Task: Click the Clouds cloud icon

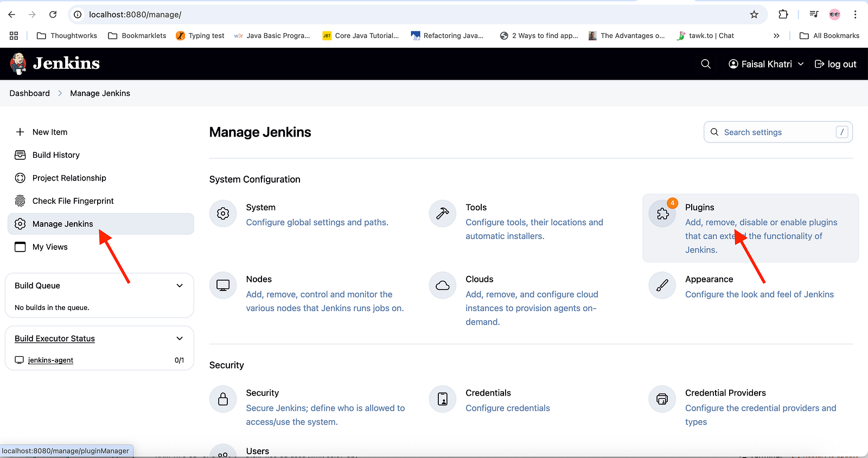Action: [x=443, y=285]
